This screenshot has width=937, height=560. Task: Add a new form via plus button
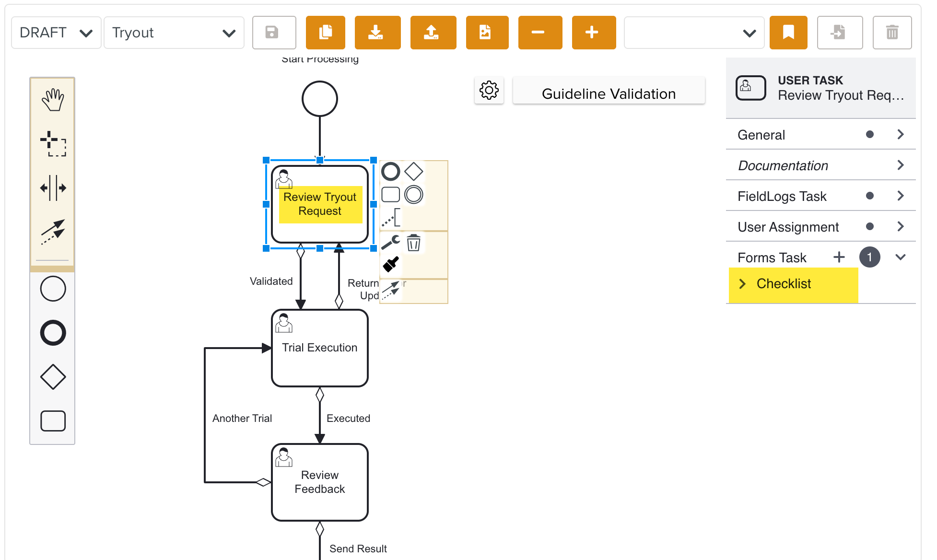[x=839, y=257]
